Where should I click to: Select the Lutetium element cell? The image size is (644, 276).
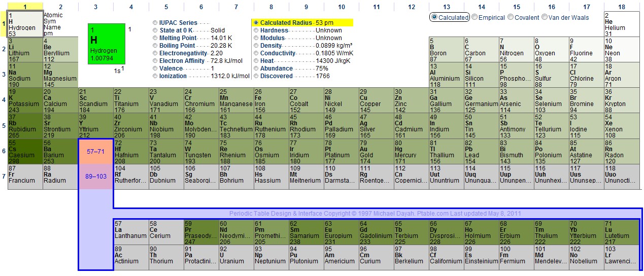point(622,232)
